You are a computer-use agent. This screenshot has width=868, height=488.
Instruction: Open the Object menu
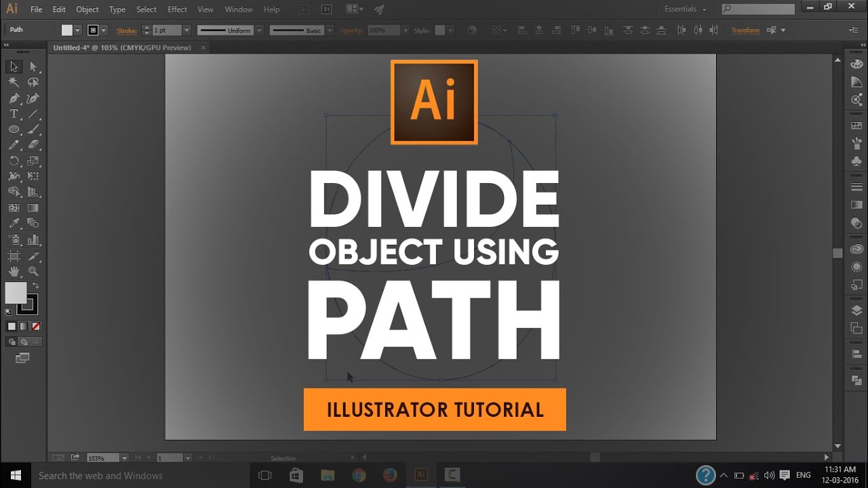coord(87,9)
